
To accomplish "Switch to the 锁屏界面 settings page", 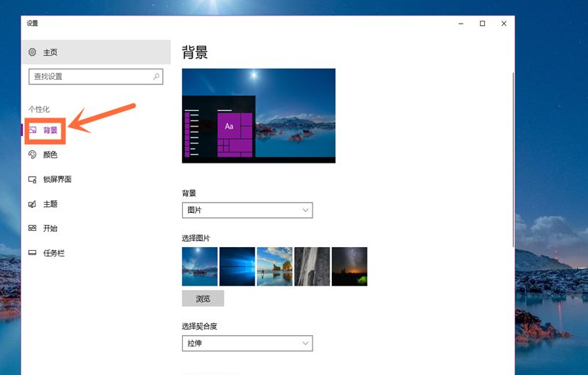I will coord(57,179).
